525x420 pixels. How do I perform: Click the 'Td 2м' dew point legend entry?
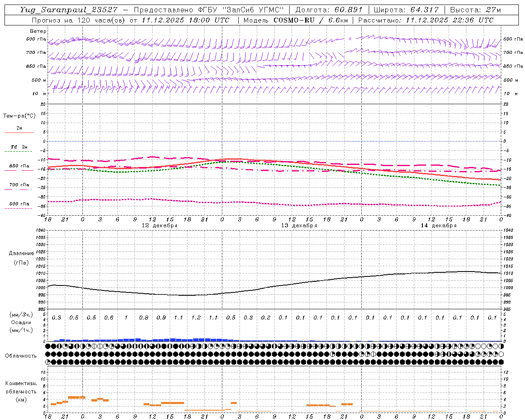click(19, 147)
